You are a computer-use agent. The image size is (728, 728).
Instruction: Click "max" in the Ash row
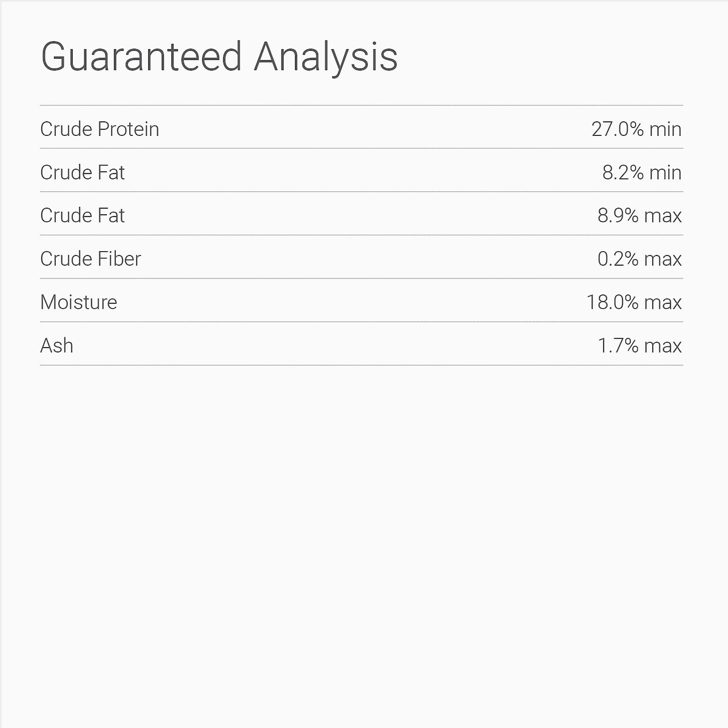[x=663, y=346]
